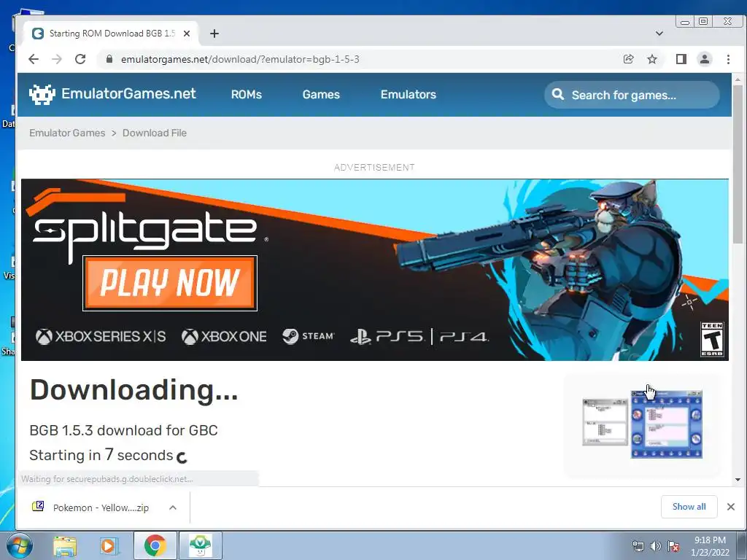Click the Play Now ad button
This screenshot has width=747, height=560.
coord(170,283)
